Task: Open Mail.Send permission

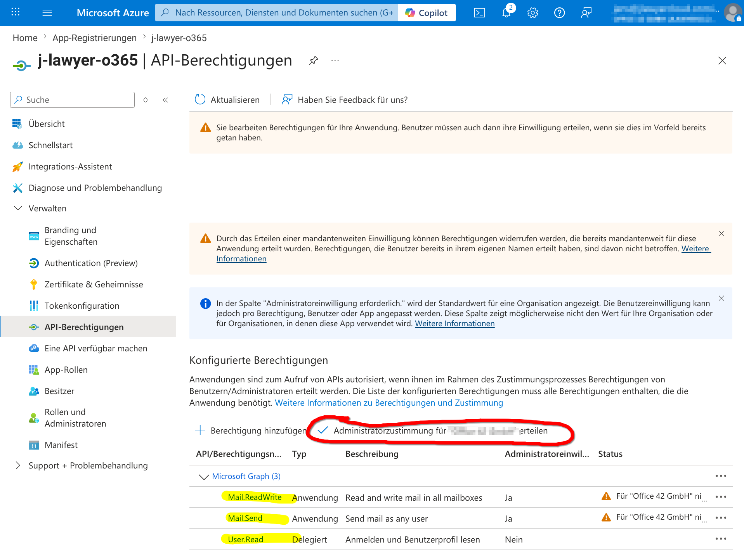Action: [245, 518]
